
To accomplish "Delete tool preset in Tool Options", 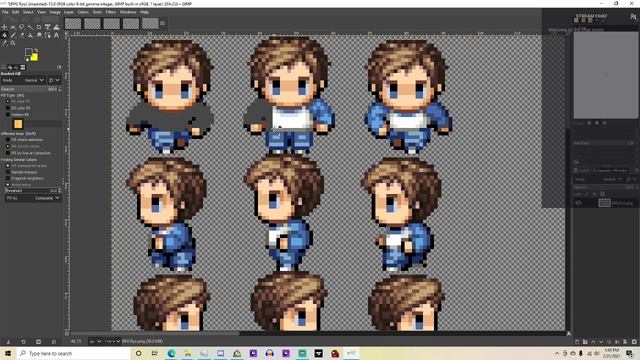I will (38, 341).
